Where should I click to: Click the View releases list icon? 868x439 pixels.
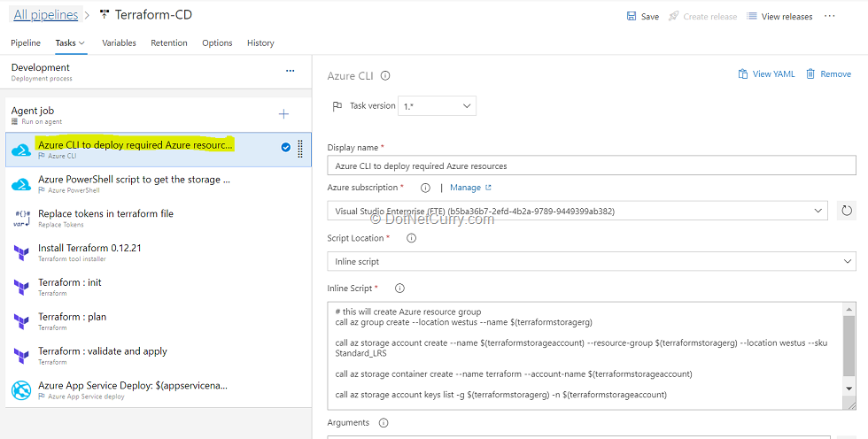coord(751,16)
